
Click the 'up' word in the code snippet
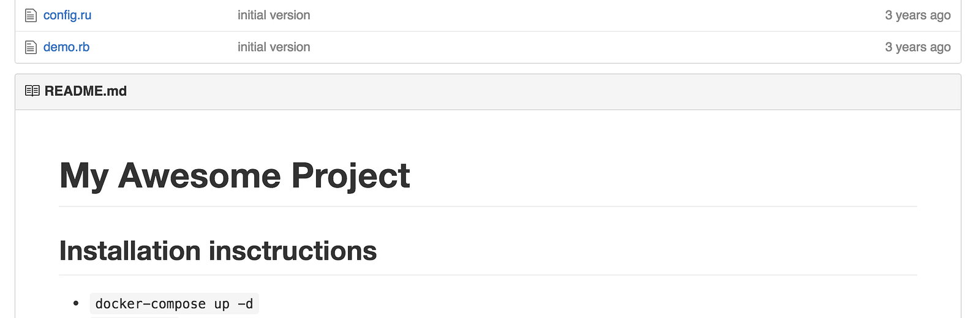(x=222, y=304)
